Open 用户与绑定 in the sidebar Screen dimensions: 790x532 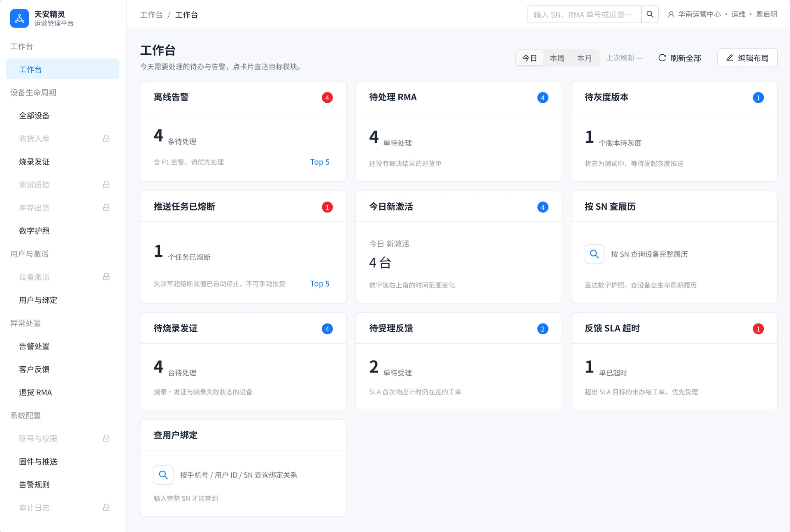click(62, 300)
